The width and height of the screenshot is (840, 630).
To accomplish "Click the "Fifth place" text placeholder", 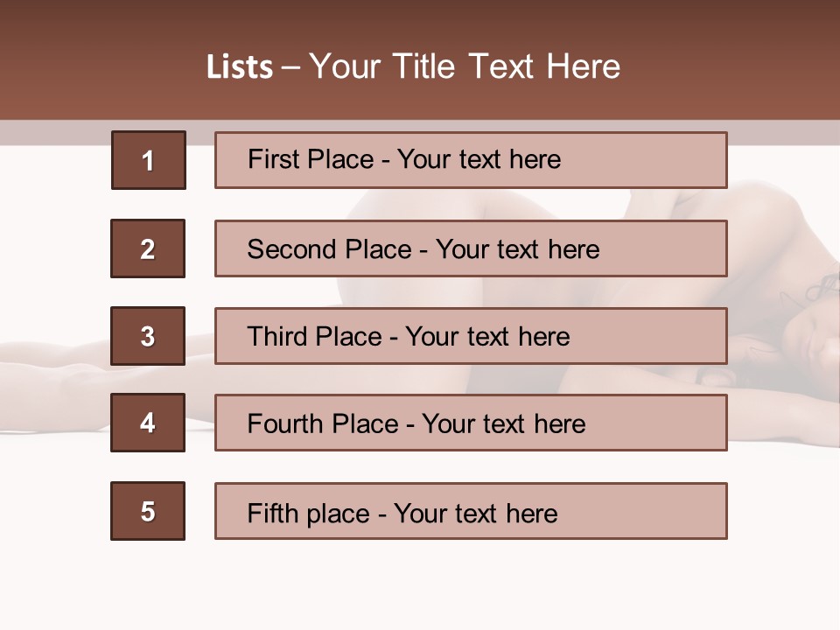I will tap(471, 511).
